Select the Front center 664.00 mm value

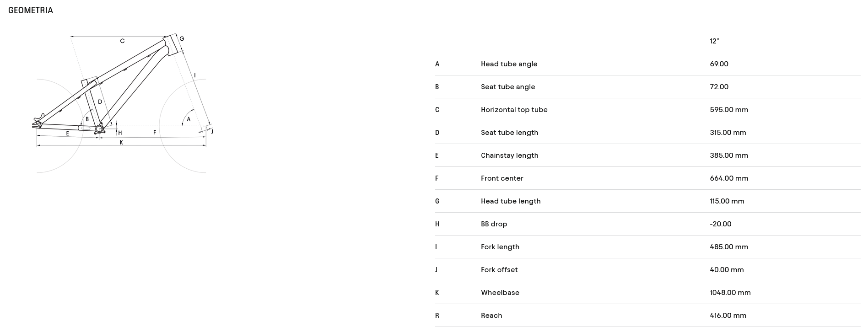[x=729, y=178]
